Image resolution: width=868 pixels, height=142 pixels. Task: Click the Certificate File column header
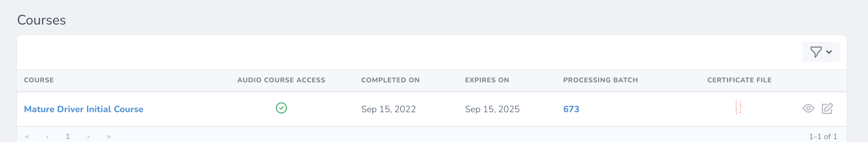(x=739, y=80)
